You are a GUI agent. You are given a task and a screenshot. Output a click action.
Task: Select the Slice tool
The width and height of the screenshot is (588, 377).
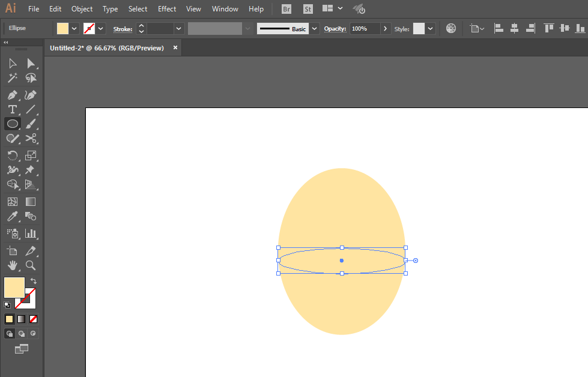click(x=31, y=251)
